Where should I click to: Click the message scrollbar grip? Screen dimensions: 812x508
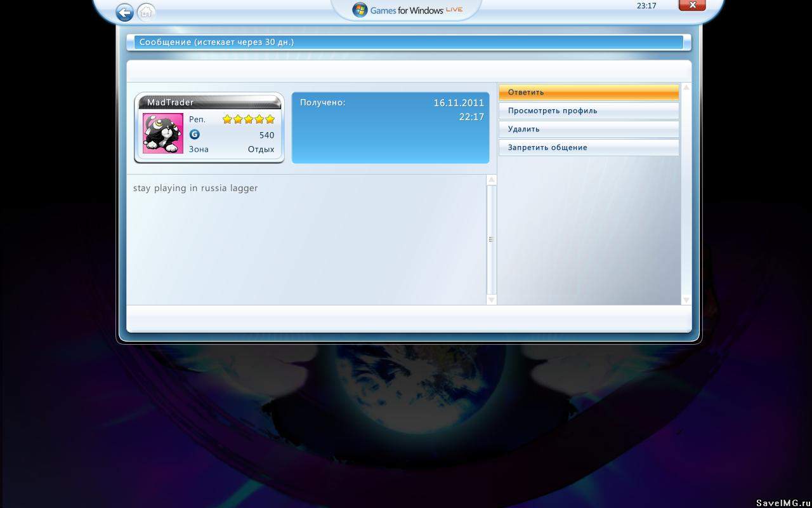pyautogui.click(x=491, y=239)
